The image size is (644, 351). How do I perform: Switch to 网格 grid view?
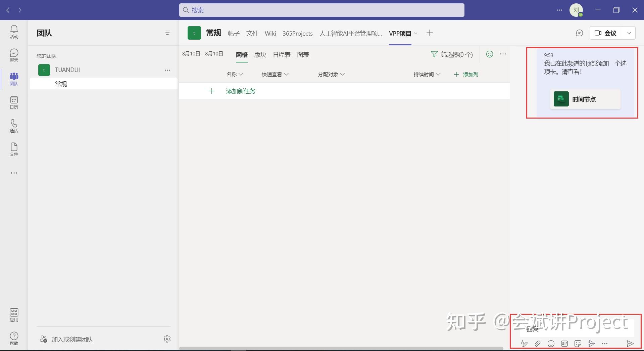(242, 55)
